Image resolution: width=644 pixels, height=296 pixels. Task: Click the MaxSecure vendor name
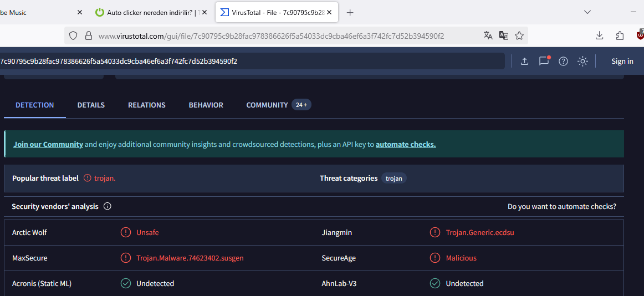[29, 258]
